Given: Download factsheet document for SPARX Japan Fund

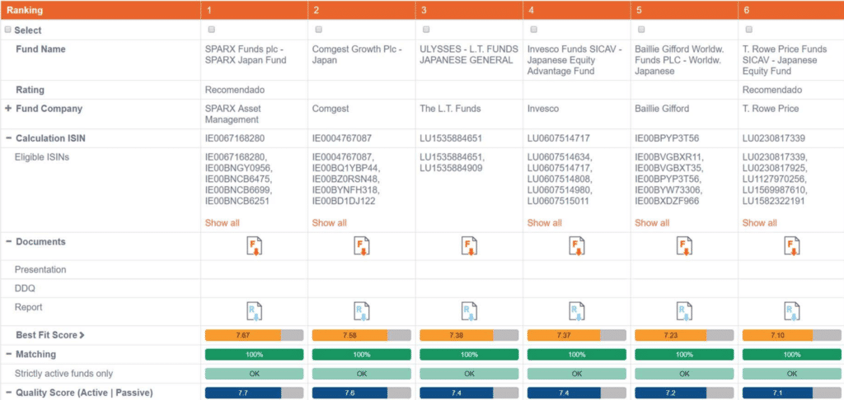Looking at the screenshot, I should (254, 246).
